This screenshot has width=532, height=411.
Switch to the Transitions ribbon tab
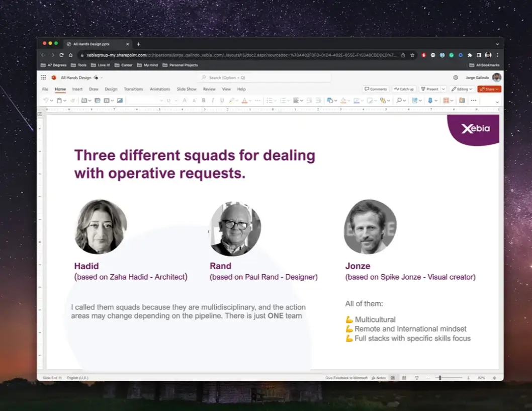(x=133, y=89)
